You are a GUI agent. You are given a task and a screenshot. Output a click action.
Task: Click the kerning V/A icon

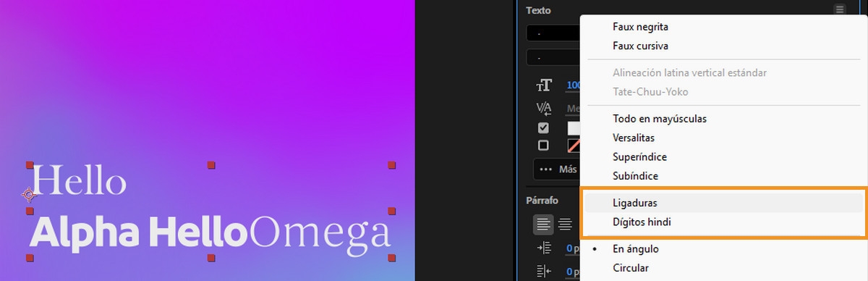point(543,109)
